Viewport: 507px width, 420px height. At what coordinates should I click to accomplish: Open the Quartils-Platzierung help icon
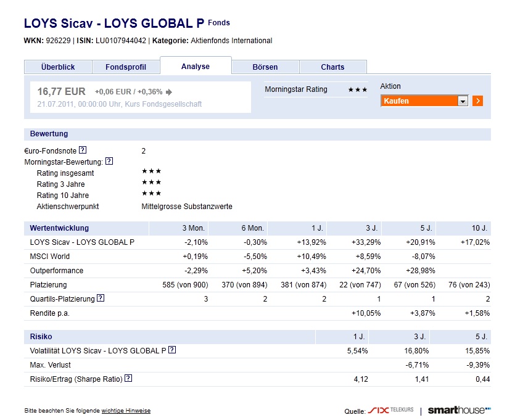tap(101, 298)
